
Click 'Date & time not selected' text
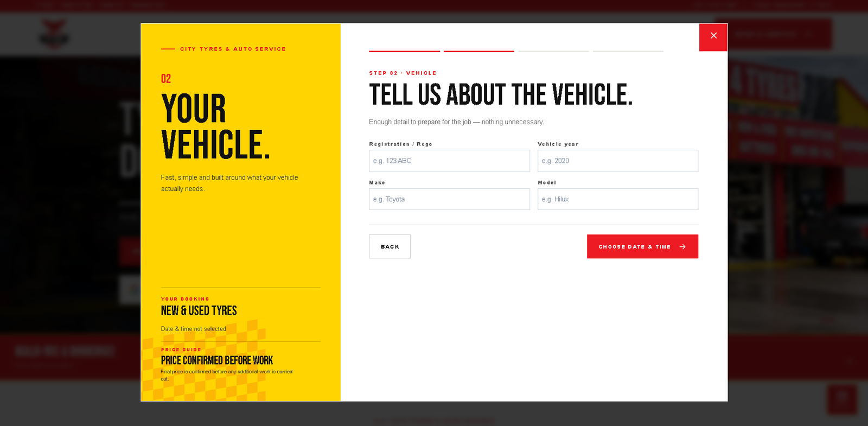(194, 329)
